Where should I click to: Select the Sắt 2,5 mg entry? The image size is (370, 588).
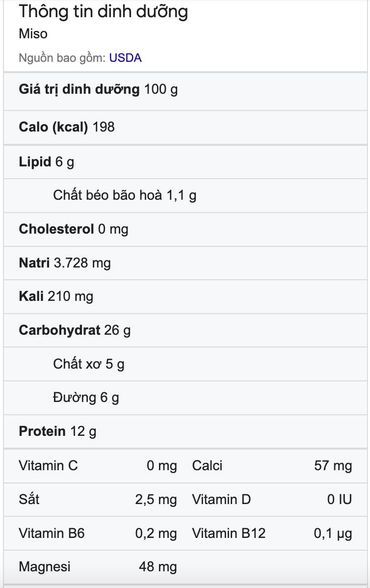(98, 500)
